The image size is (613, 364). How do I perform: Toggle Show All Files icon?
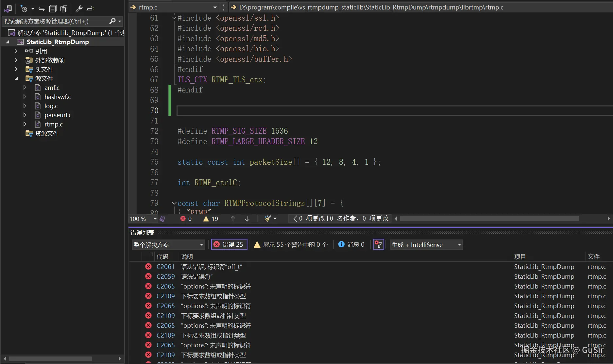point(64,8)
